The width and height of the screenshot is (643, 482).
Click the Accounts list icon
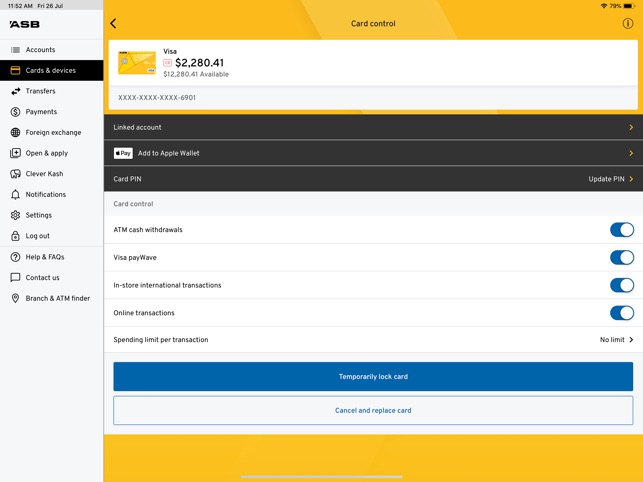point(15,50)
